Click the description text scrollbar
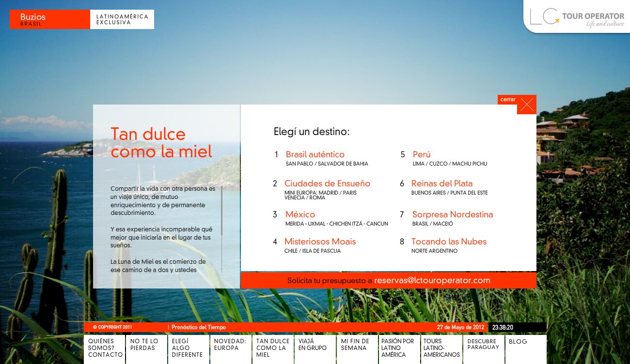630x364 pixels. [x=221, y=230]
